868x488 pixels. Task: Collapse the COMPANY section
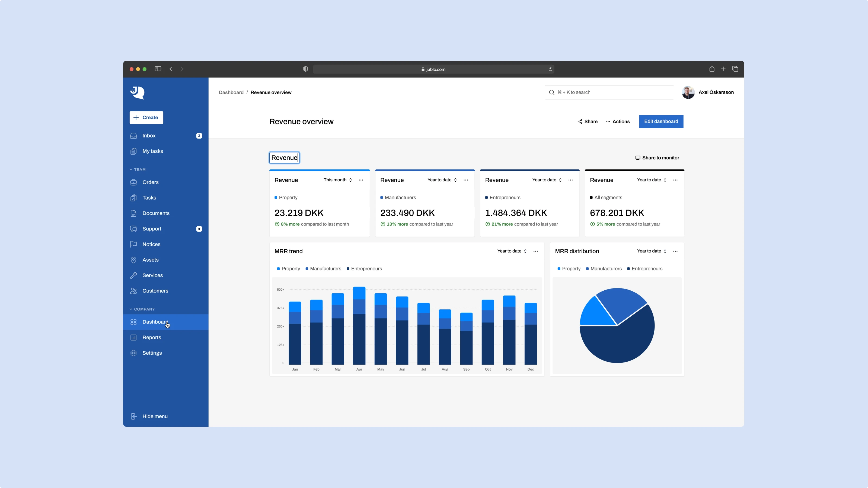(x=142, y=309)
